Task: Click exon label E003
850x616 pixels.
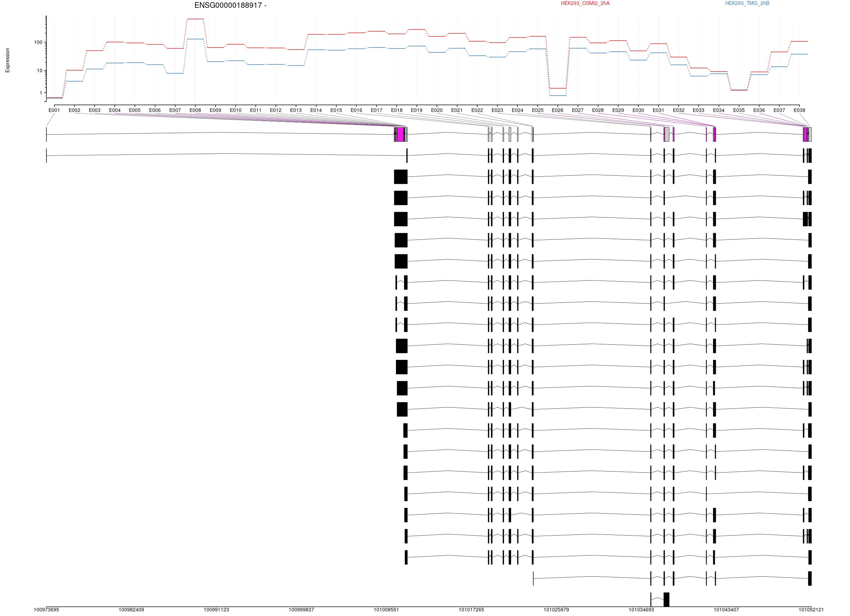Action: (95, 110)
